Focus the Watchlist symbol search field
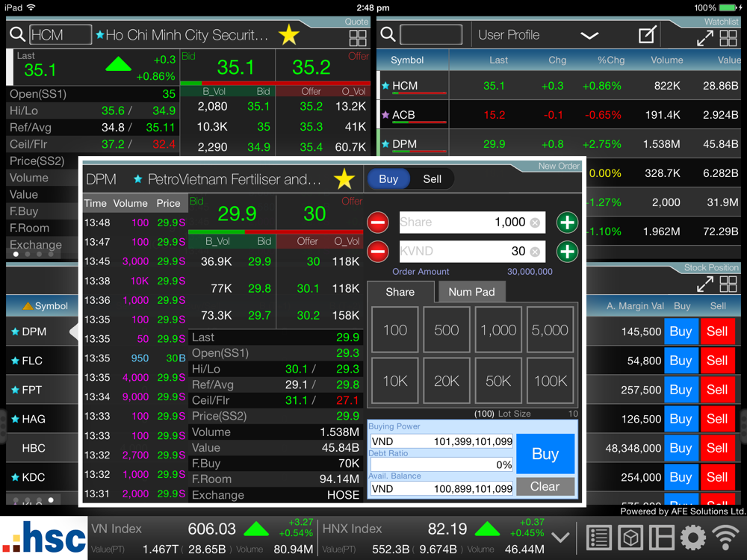Viewport: 747px width, 560px height. click(x=431, y=35)
